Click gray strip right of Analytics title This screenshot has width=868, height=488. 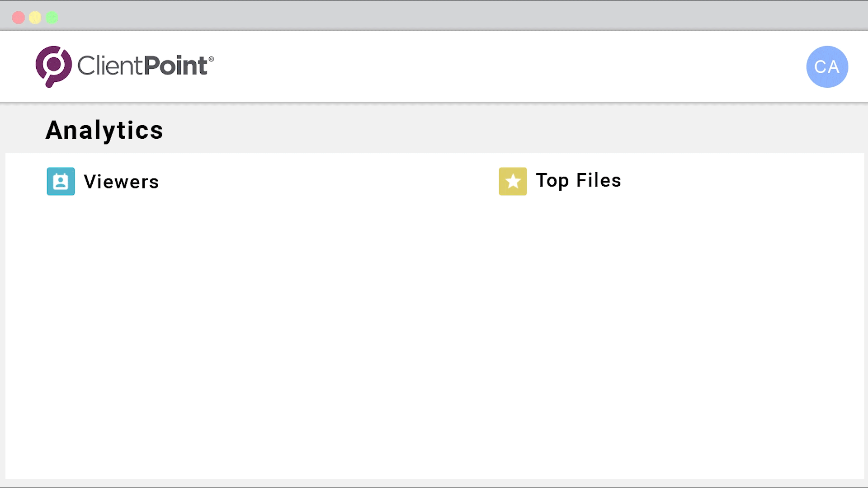497,130
